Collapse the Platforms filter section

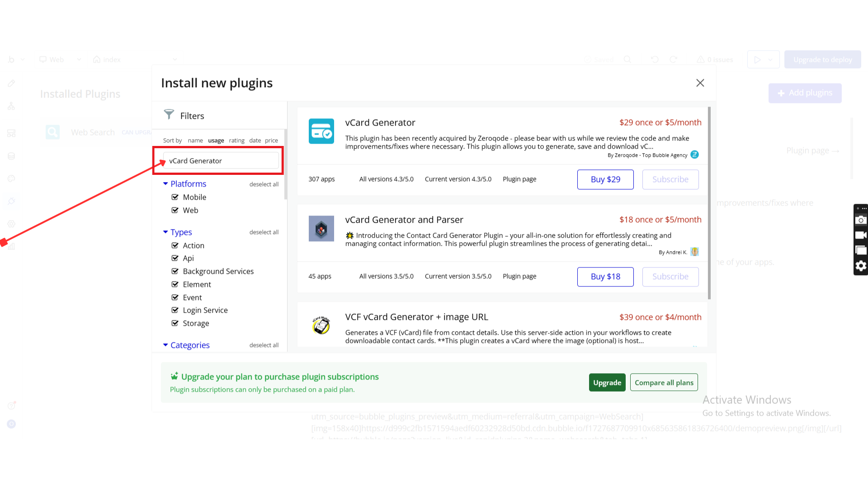pos(165,183)
